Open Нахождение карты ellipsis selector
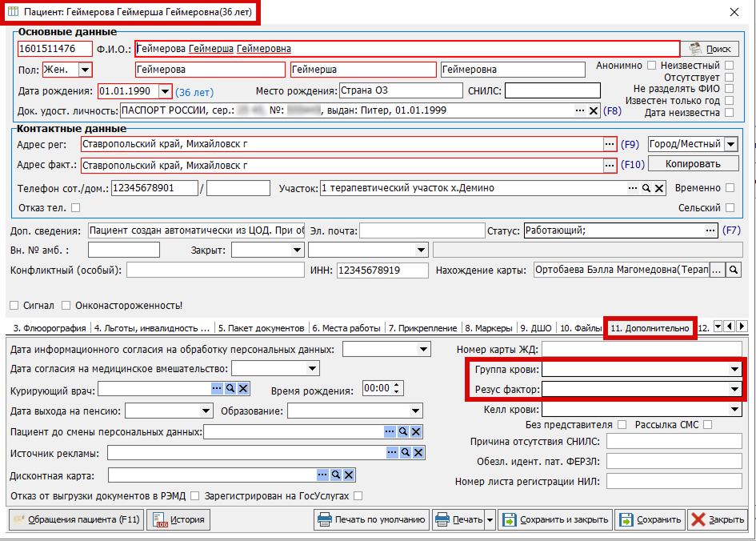Screen dimensions: 756x541 click(x=717, y=270)
